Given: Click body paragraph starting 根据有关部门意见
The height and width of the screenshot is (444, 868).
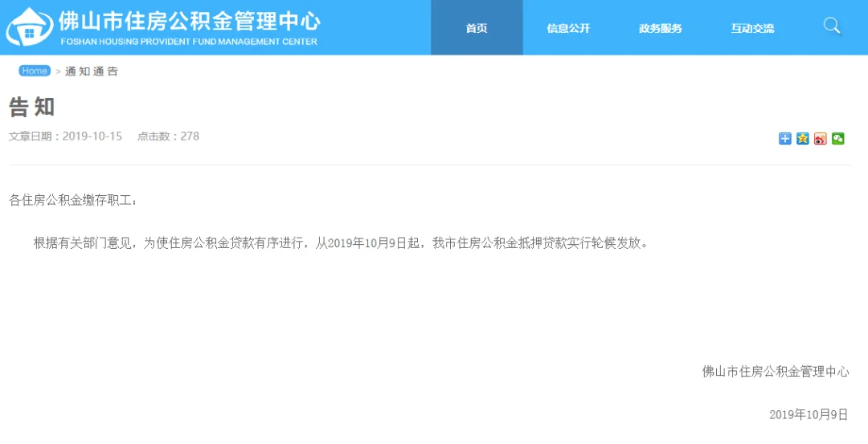Looking at the screenshot, I should tap(341, 242).
